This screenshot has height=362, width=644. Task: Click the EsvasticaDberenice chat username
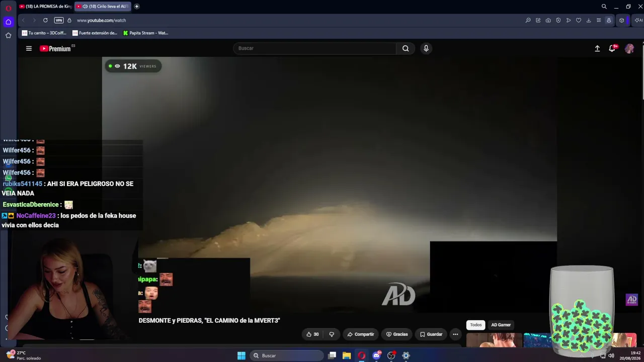point(31,205)
